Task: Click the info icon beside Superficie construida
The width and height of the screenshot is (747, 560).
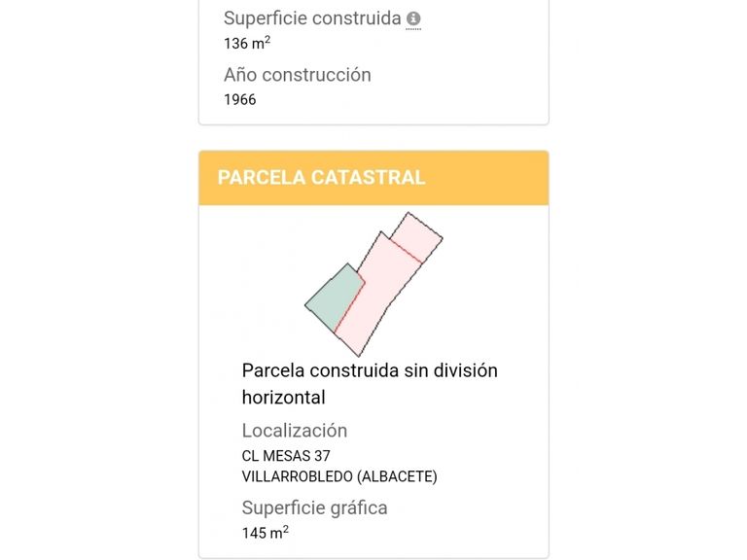Action: pos(413,18)
